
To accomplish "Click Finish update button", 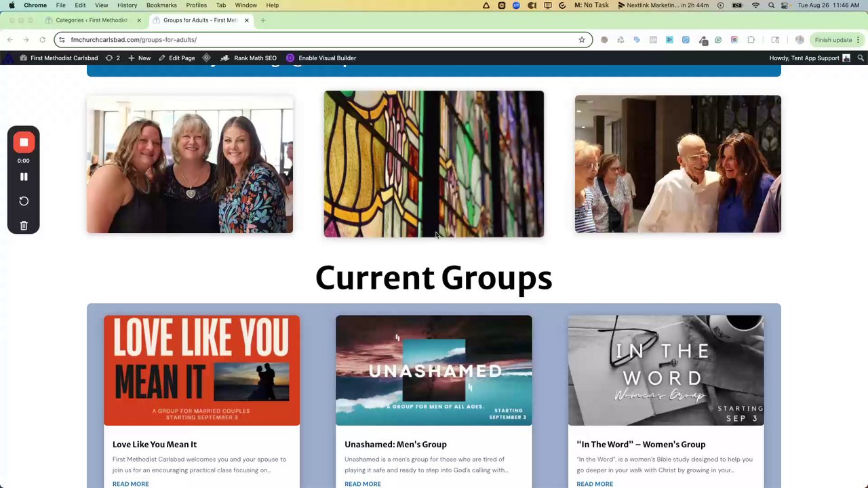I will (833, 40).
